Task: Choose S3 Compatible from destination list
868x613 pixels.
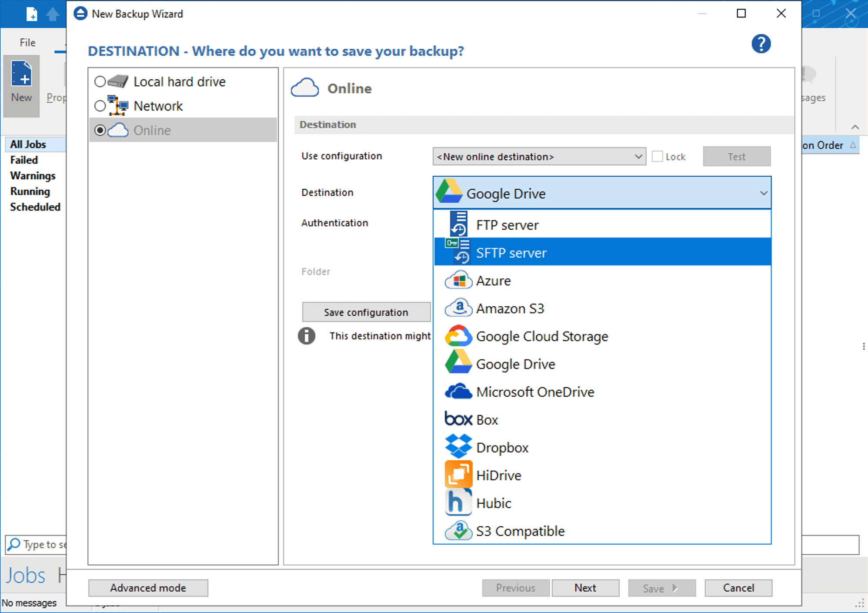Action: pyautogui.click(x=602, y=531)
